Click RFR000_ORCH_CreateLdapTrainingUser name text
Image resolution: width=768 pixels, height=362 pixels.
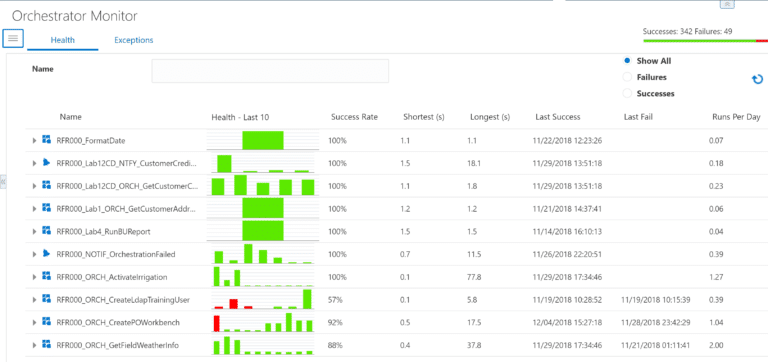click(123, 300)
